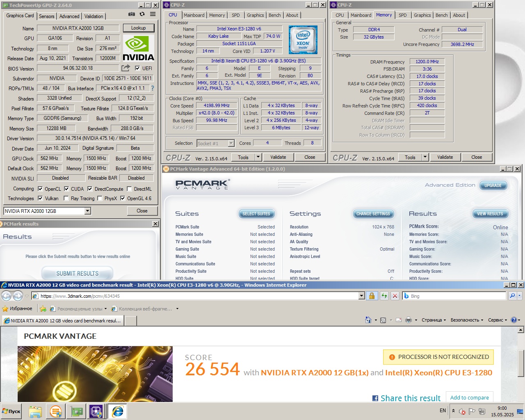Click the RSS feeds icon in IE toolbar
525x420 pixels.
[x=383, y=320]
